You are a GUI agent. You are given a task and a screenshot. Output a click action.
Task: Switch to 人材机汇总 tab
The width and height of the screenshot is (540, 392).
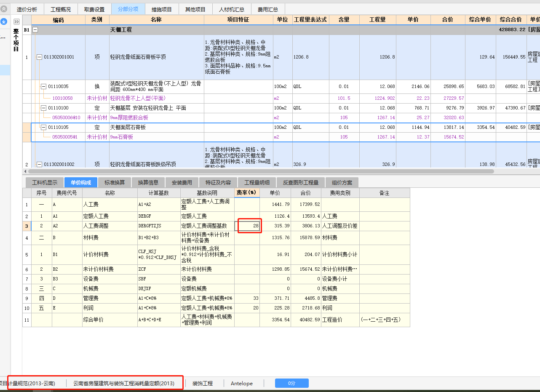coord(232,9)
